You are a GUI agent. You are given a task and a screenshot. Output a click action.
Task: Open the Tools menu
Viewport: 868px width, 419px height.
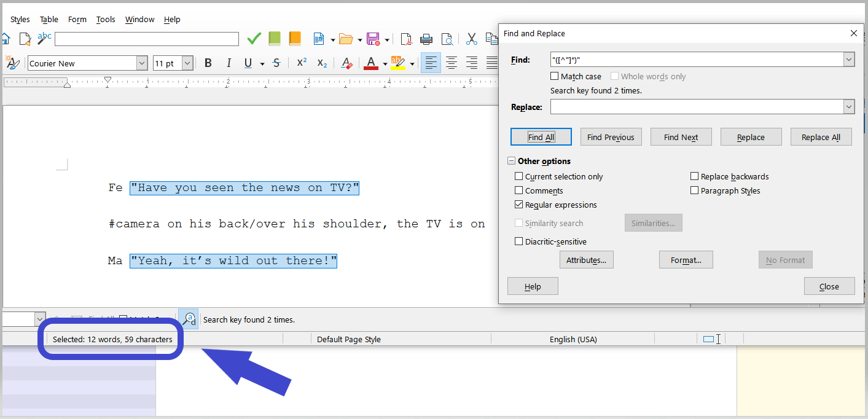[x=106, y=20]
